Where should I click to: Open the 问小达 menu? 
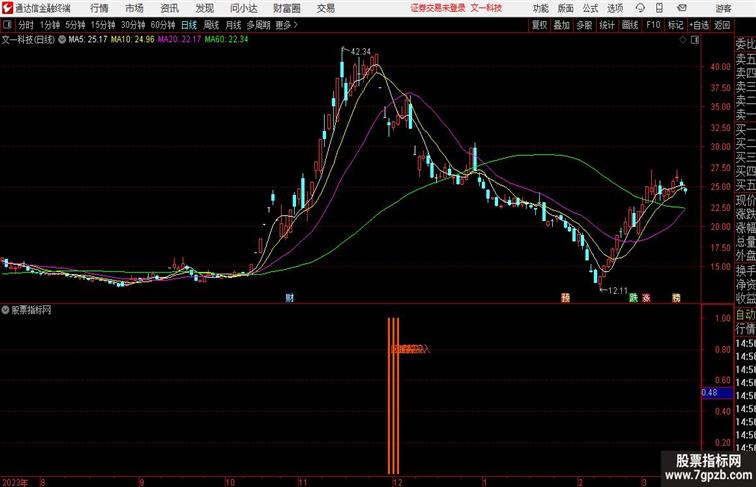pyautogui.click(x=243, y=8)
